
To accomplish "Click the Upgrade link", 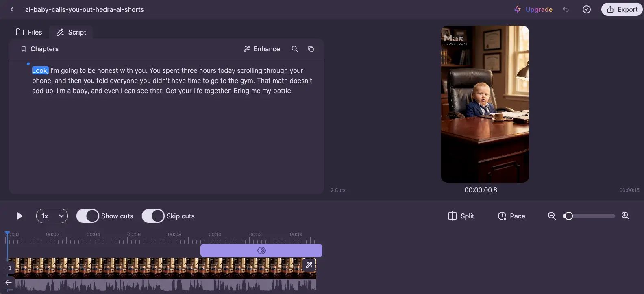I will click(x=533, y=9).
